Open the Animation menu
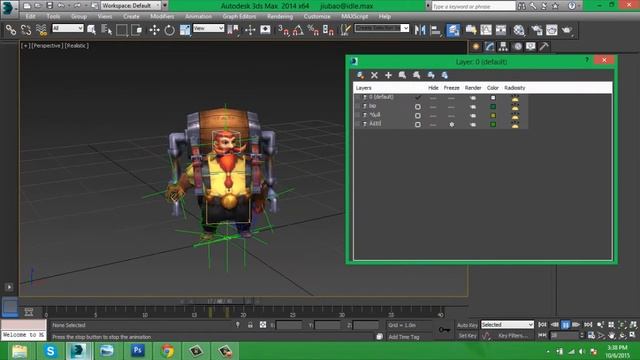The height and width of the screenshot is (360, 640). tap(198, 16)
